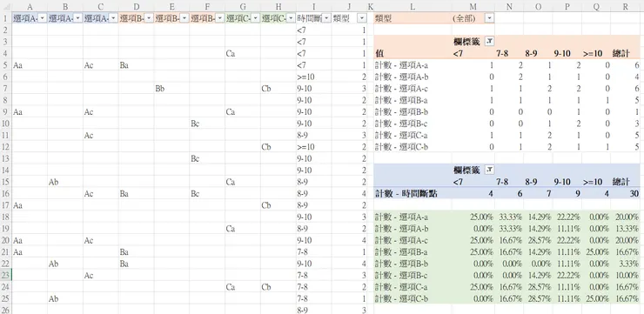Viewport: 644px width, 314px height.
Task: Select column E by its header letter
Action: [171, 7]
